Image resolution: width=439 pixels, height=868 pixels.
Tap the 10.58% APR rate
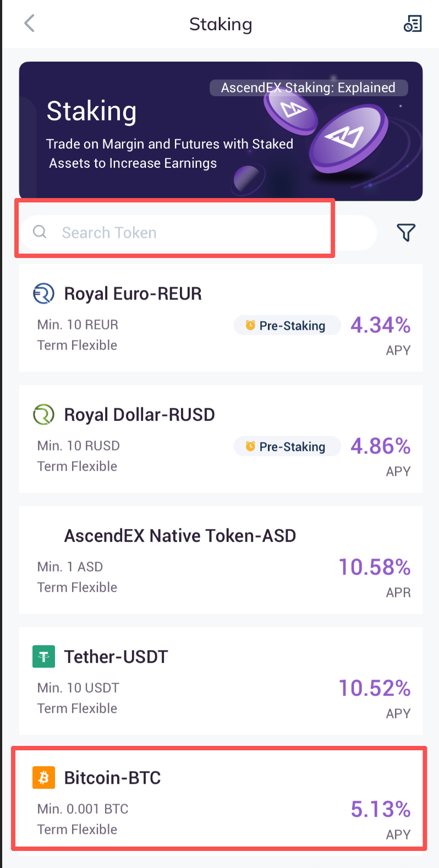374,568
